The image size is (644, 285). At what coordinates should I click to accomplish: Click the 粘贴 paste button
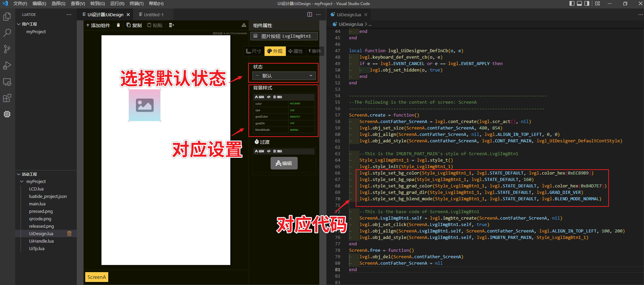pos(155,25)
